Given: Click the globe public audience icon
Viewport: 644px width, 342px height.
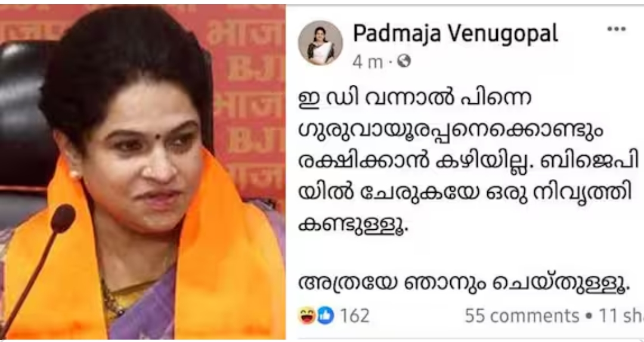Looking at the screenshot, I should coord(404,61).
